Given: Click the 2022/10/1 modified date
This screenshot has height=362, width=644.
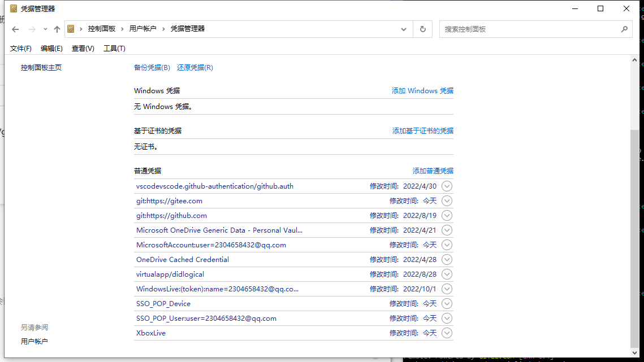Looking at the screenshot, I should point(420,289).
